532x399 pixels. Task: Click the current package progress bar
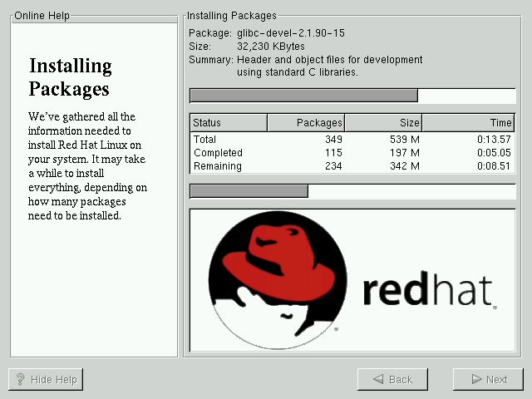pyautogui.click(x=352, y=95)
